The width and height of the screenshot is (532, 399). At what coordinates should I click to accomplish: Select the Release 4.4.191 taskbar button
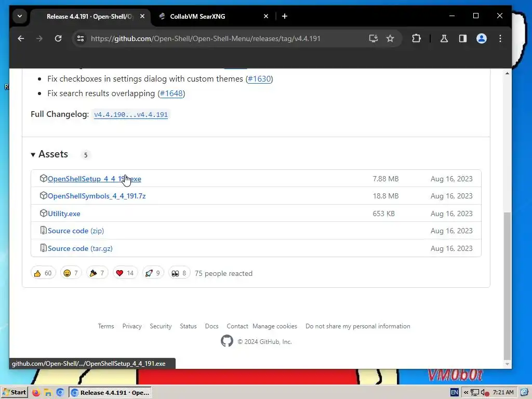(110, 393)
